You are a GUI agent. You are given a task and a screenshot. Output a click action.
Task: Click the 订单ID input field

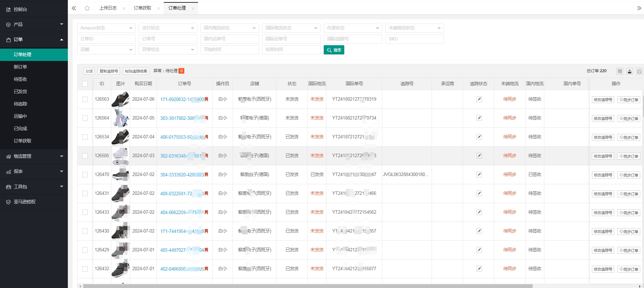tap(106, 39)
